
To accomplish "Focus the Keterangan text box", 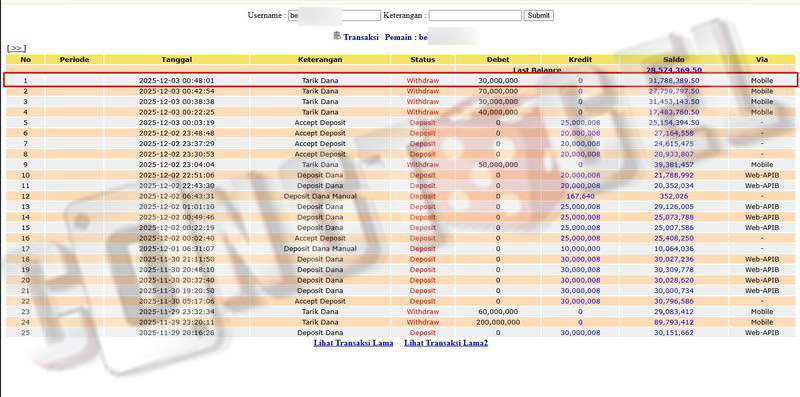I will click(x=475, y=16).
